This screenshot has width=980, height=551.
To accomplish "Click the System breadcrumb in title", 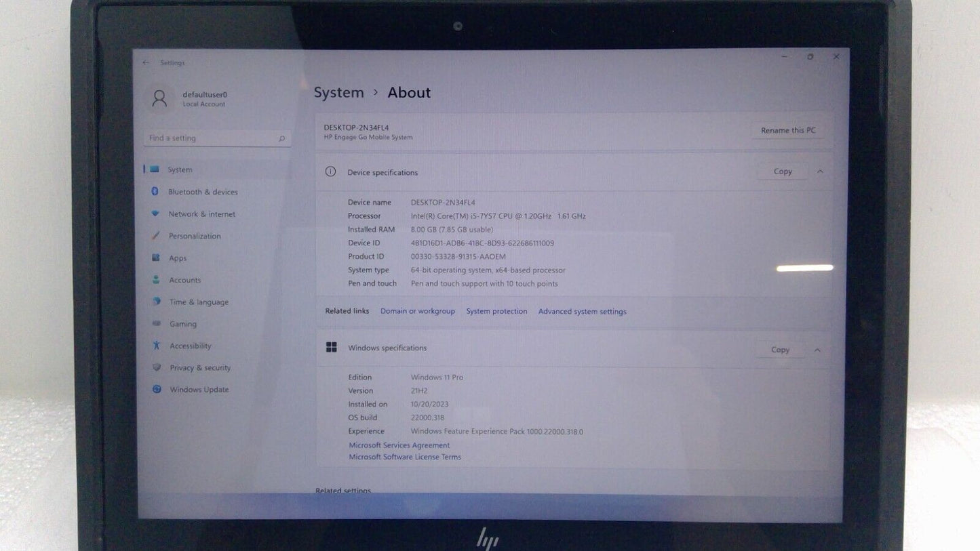I will click(x=339, y=93).
